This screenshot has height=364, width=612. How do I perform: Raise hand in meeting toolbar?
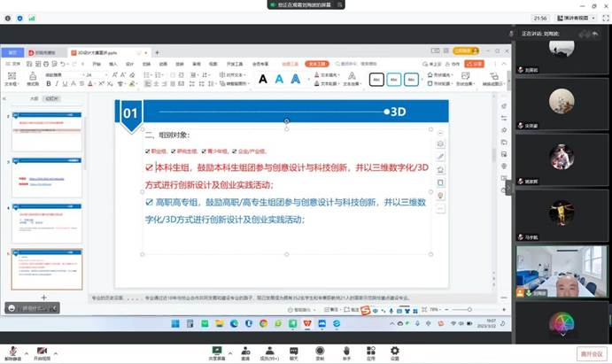346,351
